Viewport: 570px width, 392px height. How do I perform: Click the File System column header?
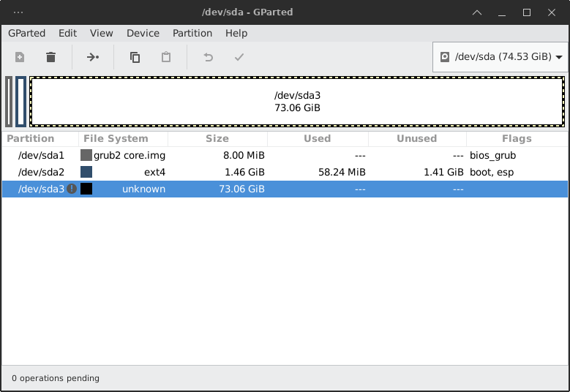[x=123, y=138]
